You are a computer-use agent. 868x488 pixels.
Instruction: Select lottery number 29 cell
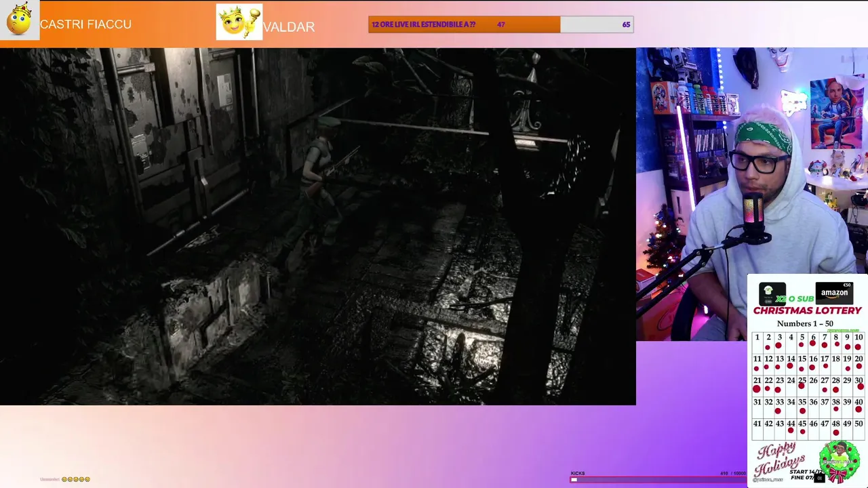point(847,385)
